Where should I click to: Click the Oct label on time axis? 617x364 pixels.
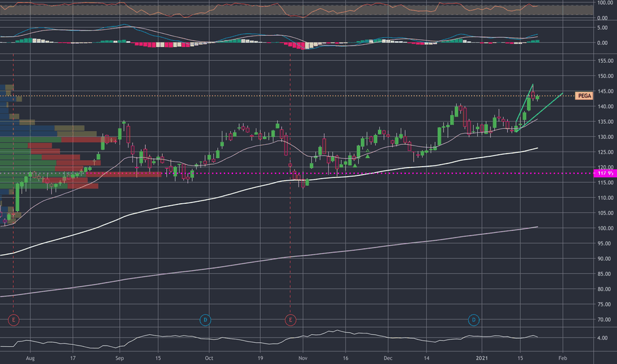point(209,358)
